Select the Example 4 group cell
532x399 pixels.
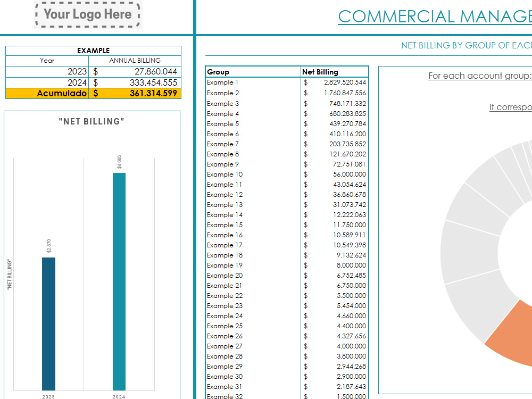253,114
